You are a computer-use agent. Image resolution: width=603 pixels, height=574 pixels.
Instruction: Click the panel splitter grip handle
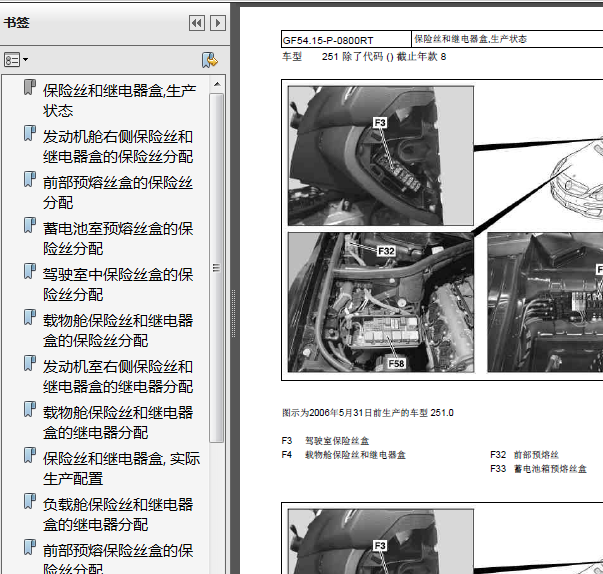click(x=233, y=314)
